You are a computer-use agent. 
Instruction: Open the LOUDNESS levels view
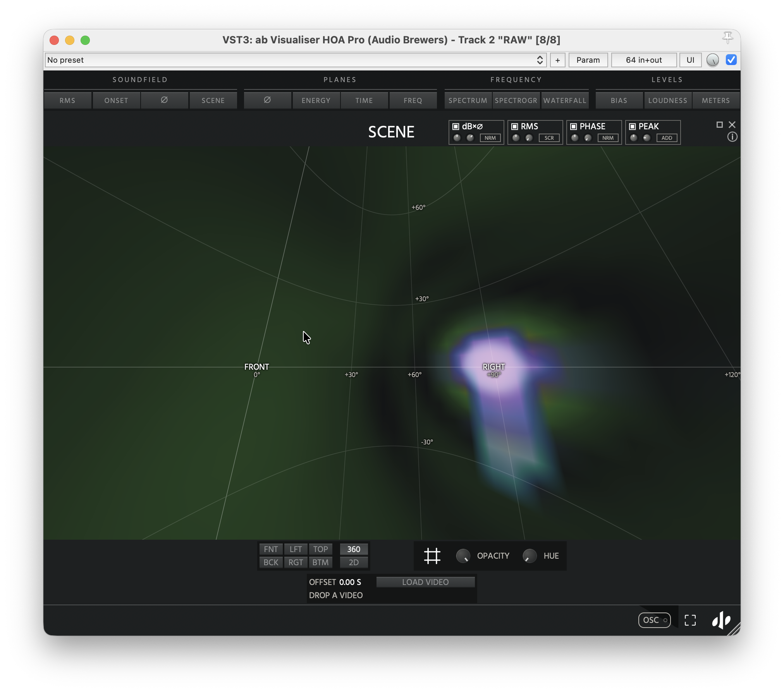(668, 100)
